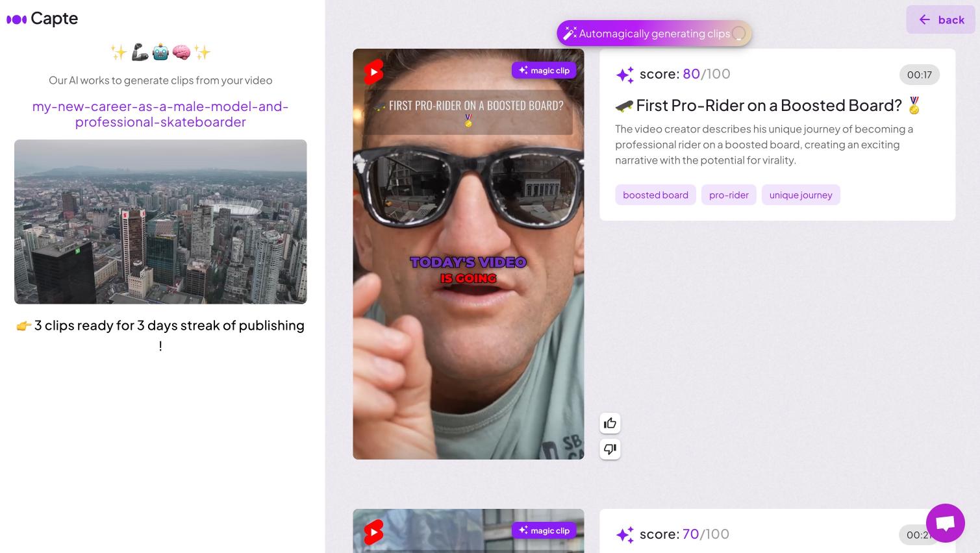Click the magic wand generating clips icon
Image resolution: width=980 pixels, height=553 pixels.
coord(570,34)
